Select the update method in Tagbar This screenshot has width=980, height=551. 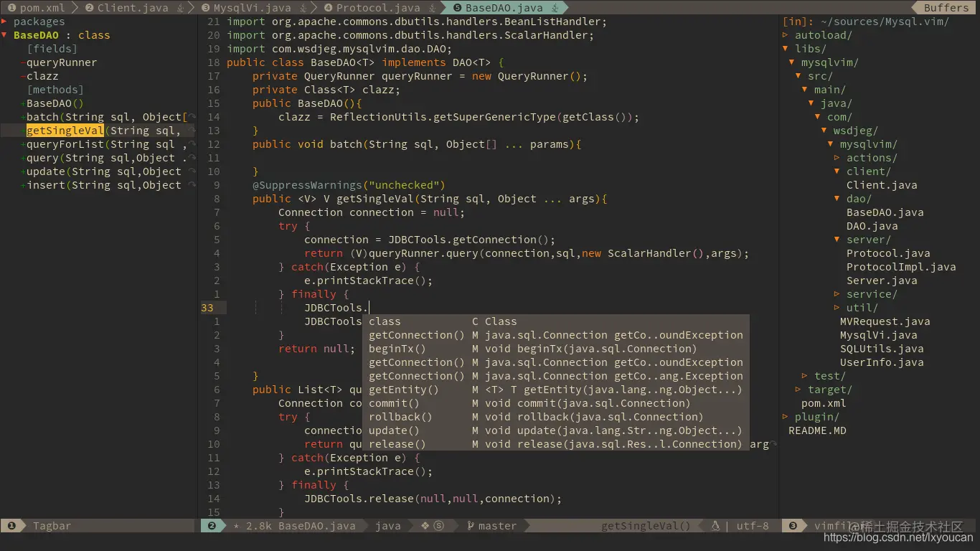pyautogui.click(x=103, y=171)
